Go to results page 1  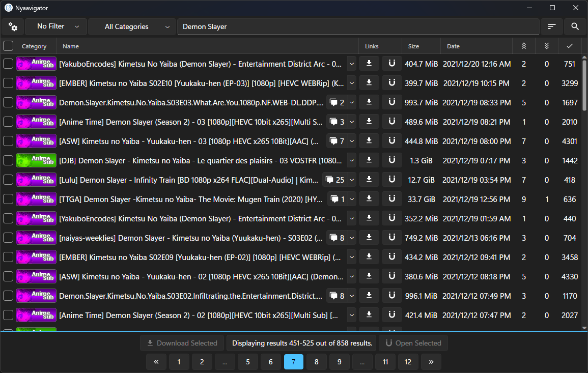179,362
